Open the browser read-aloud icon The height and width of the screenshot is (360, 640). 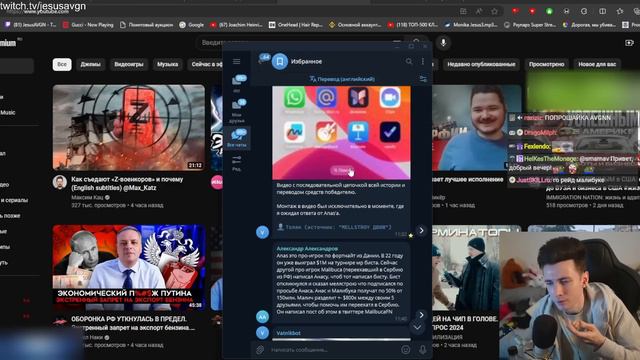coord(479,11)
